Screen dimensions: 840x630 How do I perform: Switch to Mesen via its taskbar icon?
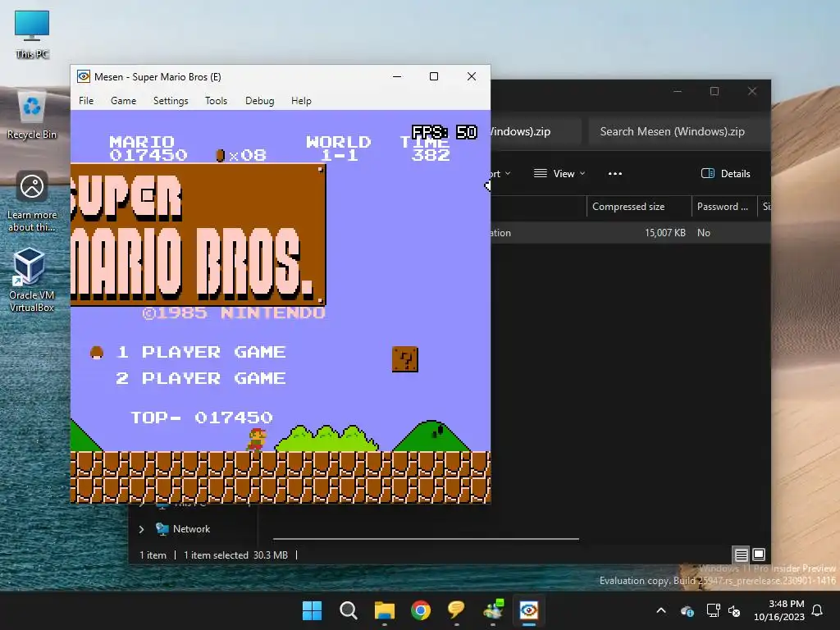click(529, 610)
